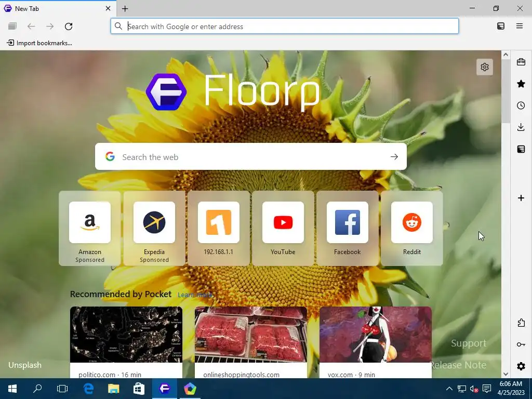Open the YouTube shortcut tile
This screenshot has height=399, width=532.
click(x=283, y=229)
